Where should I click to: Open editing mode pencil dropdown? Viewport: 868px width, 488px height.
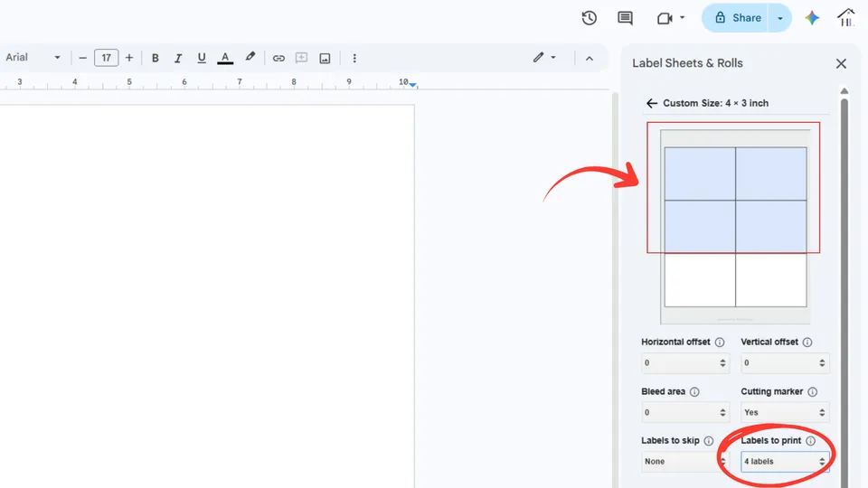coord(544,57)
